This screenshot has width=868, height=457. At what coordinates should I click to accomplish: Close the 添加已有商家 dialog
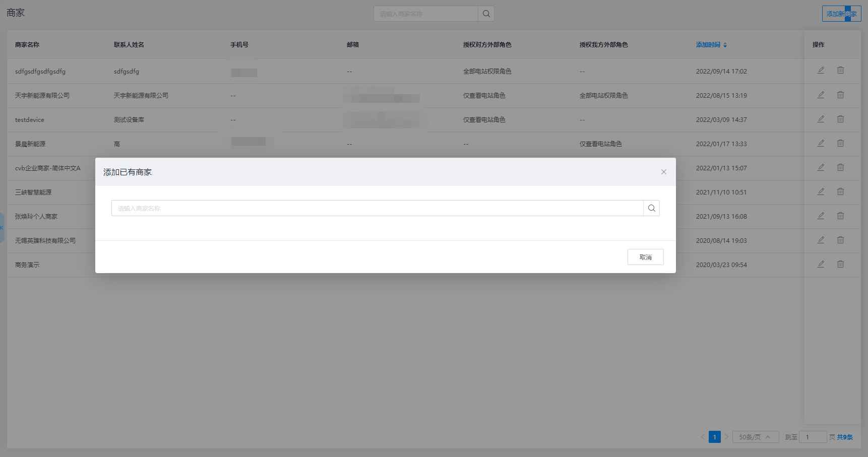point(663,172)
